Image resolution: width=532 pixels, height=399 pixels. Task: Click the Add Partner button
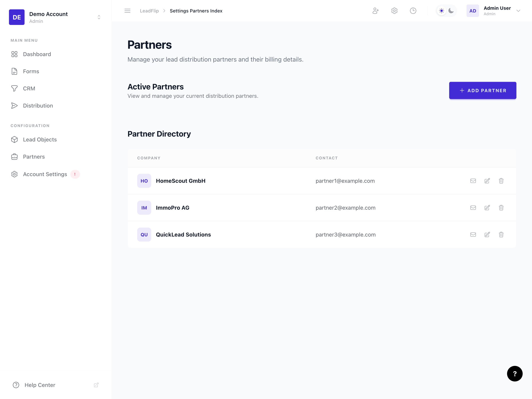tap(483, 90)
